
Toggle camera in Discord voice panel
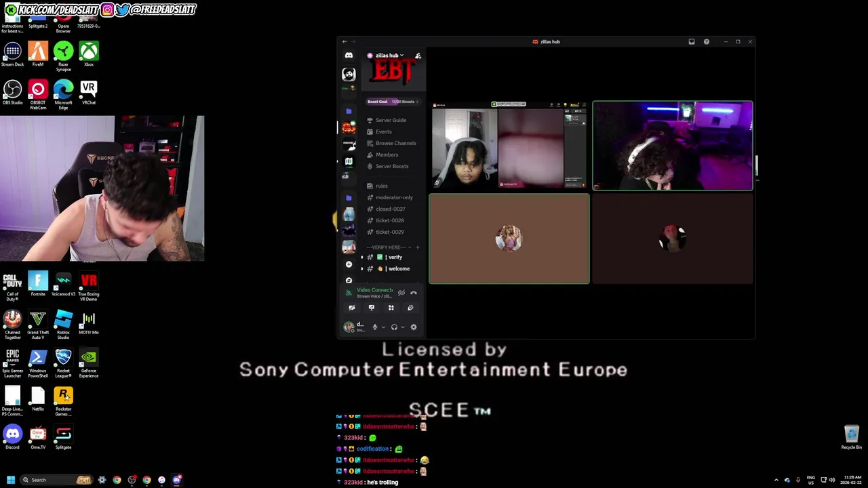coord(352,308)
